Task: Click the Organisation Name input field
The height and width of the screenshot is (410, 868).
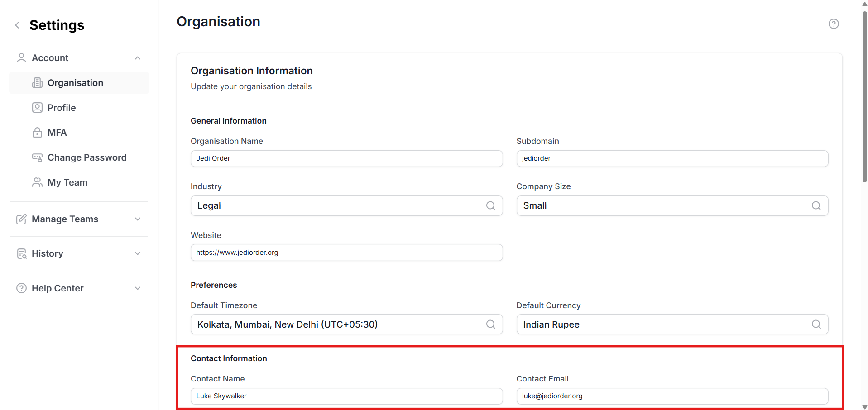Action: 346,158
